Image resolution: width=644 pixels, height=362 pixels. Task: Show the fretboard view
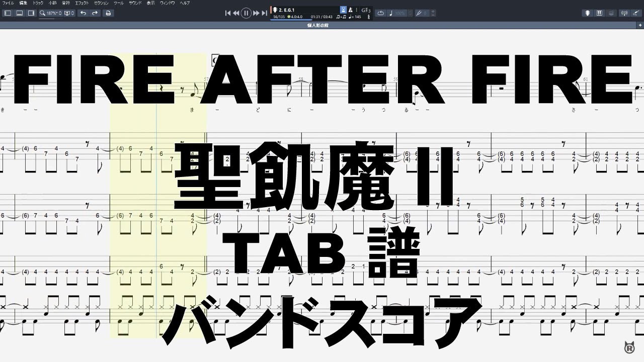click(x=587, y=13)
